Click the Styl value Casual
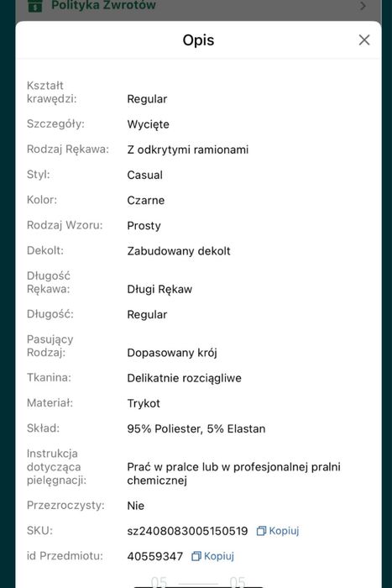This screenshot has width=392, height=588. point(144,175)
